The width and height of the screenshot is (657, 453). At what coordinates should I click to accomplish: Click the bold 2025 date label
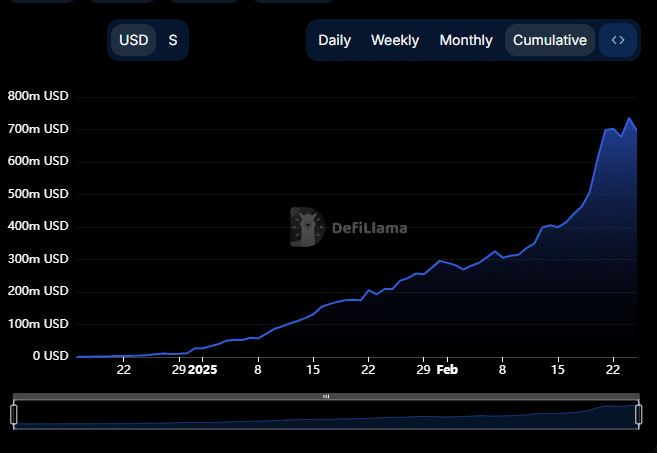(203, 370)
